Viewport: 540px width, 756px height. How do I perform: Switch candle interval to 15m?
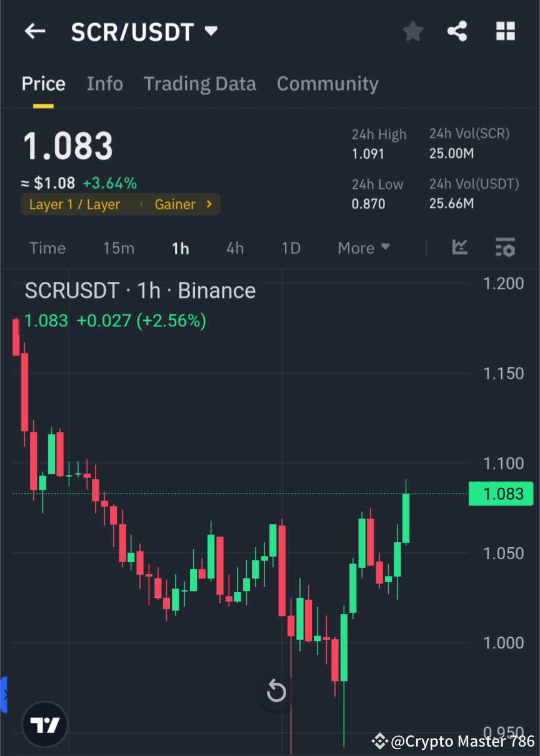[x=119, y=248]
